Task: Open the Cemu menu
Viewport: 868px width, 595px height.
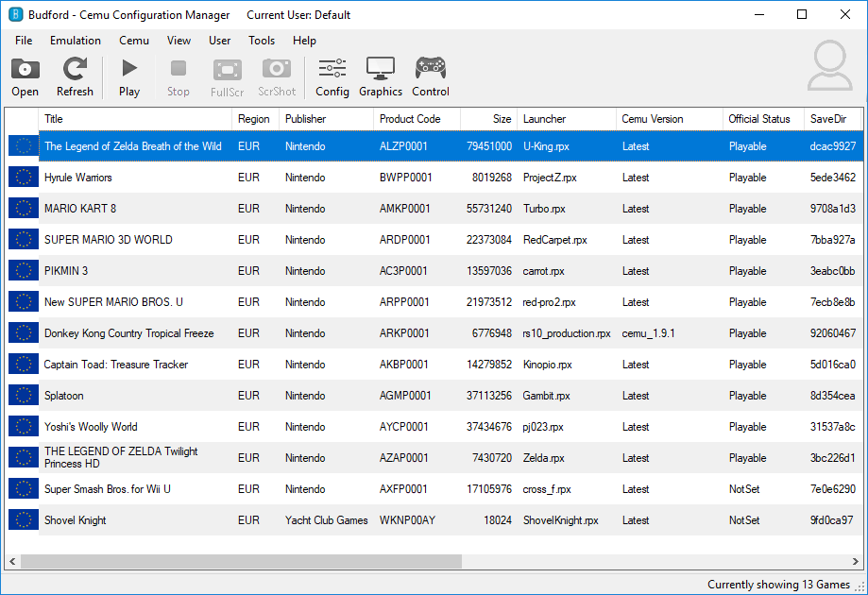Action: (x=134, y=41)
